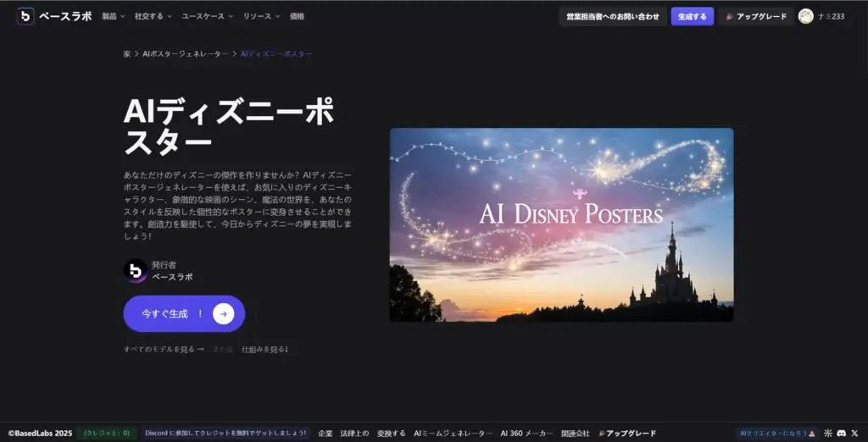The height and width of the screenshot is (442, 868).
Task: Click the 今すぐ生成 button
Action: [x=184, y=313]
